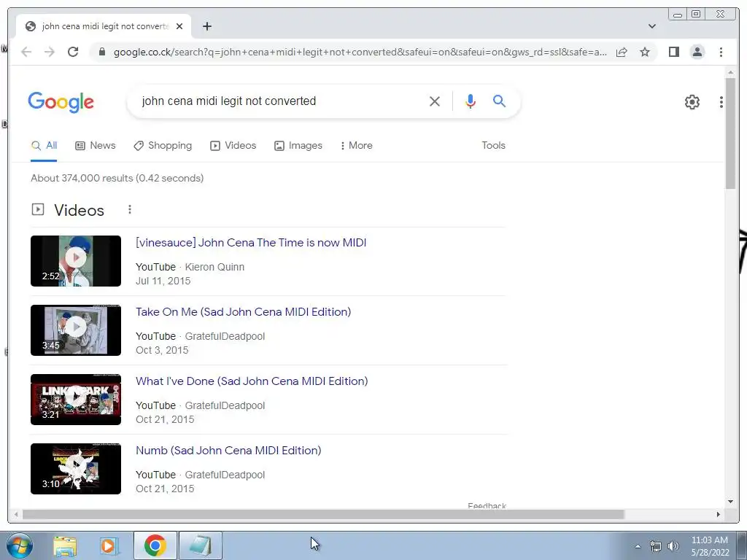Click the address bar URL
The height and width of the screenshot is (560, 747).
tap(360, 52)
